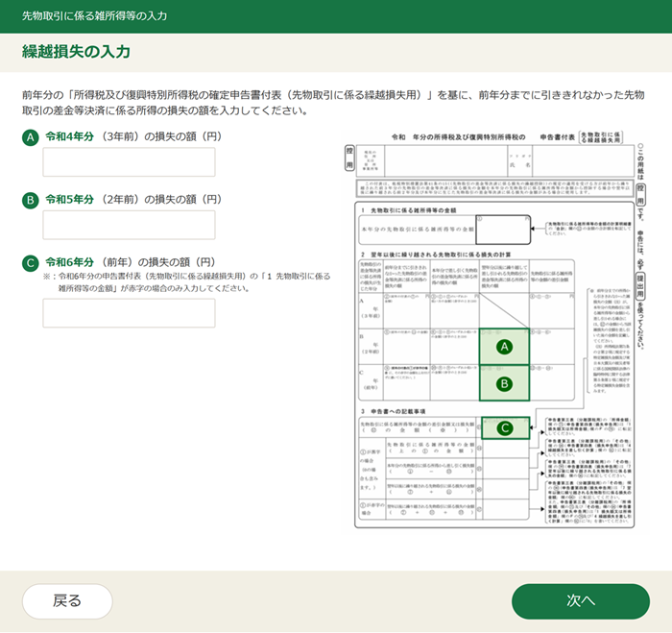Click the 繰越損失の入力 heading
The height and width of the screenshot is (633, 672).
76,52
